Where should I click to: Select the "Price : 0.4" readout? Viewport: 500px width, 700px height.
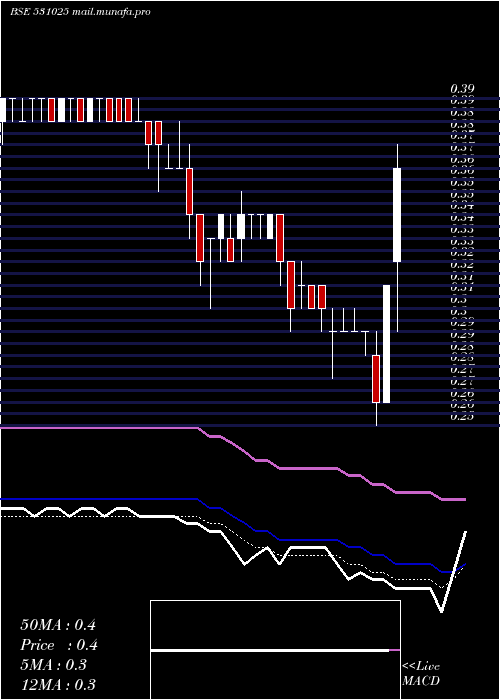(x=59, y=645)
